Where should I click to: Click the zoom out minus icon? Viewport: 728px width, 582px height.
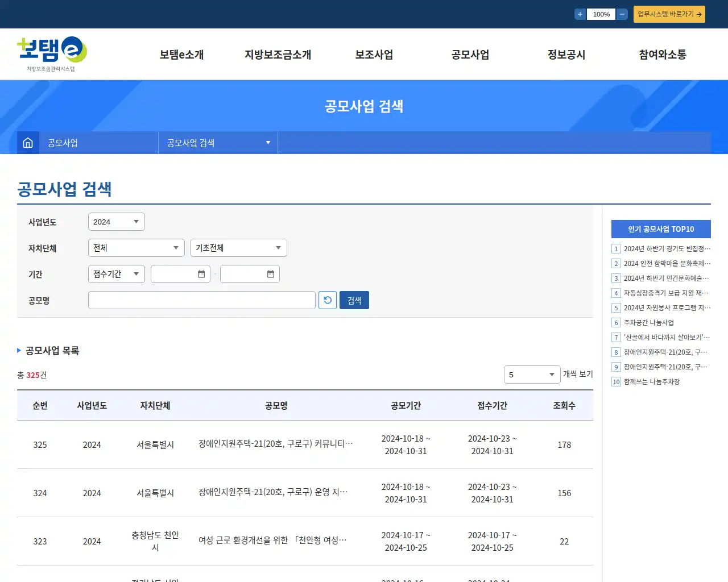622,14
